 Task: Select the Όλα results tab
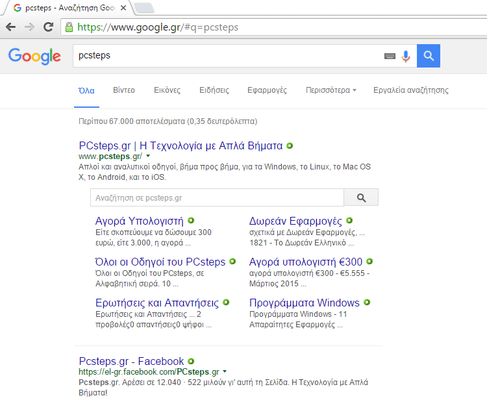click(x=86, y=91)
